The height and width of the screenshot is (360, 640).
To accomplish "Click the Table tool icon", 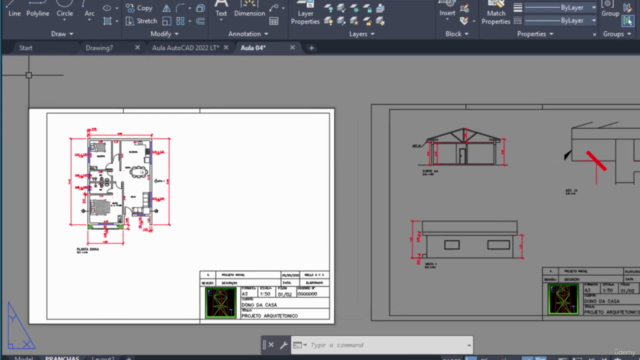I will point(274,21).
